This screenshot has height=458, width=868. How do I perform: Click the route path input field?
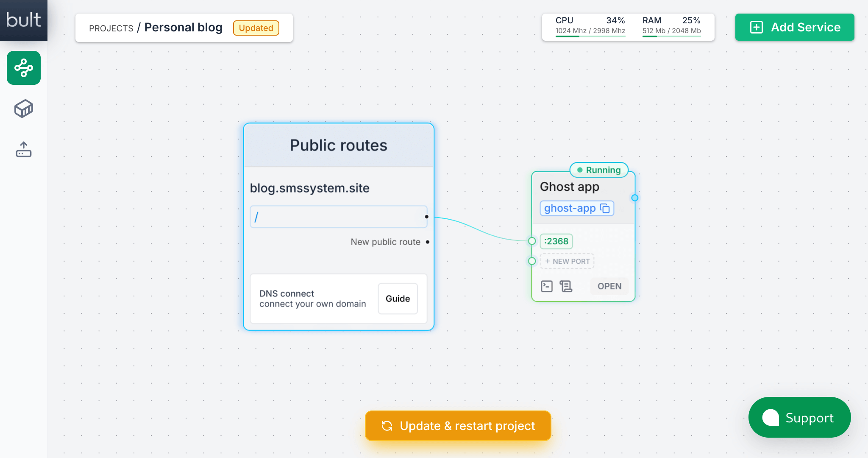point(339,217)
